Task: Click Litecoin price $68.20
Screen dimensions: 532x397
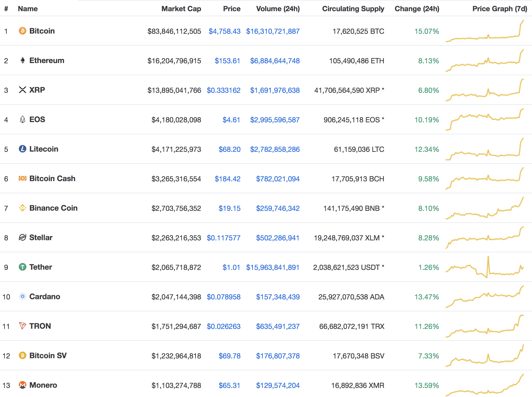Action: (x=229, y=149)
